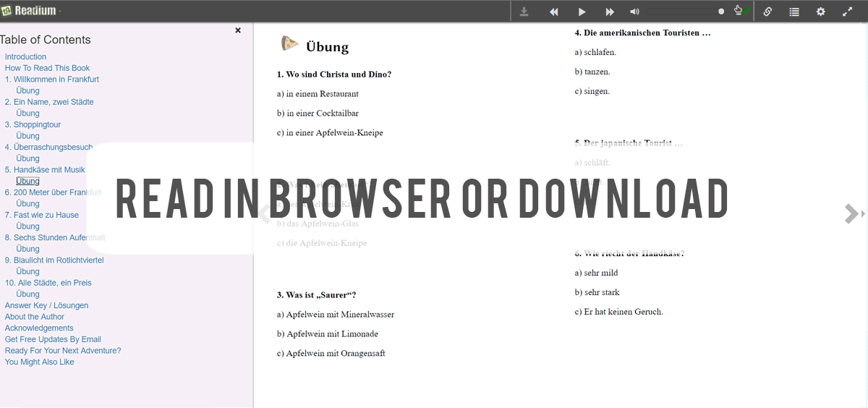
Task: Adjust the volume slider
Action: click(685, 12)
